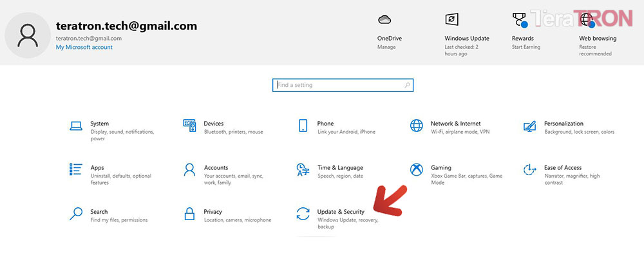Click the Web browsing globe icon
Screen dimensions: 644x262
[587, 20]
